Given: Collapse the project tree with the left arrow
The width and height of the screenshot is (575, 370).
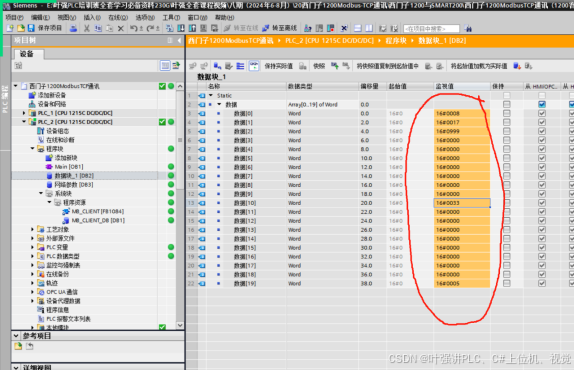Looking at the screenshot, I should pos(179,40).
